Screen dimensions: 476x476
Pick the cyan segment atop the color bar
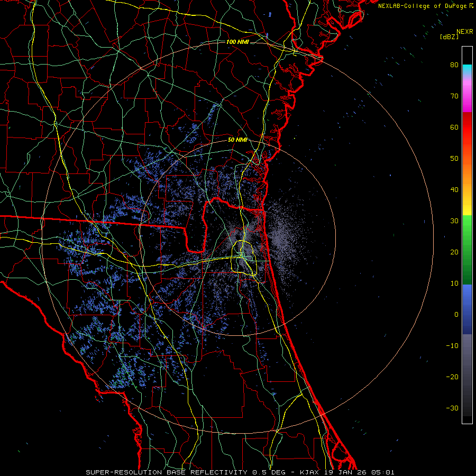click(467, 69)
